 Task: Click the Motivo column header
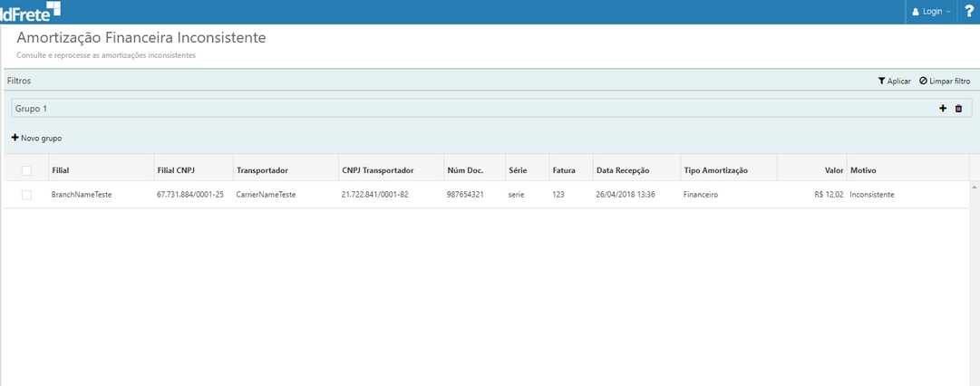tap(863, 170)
